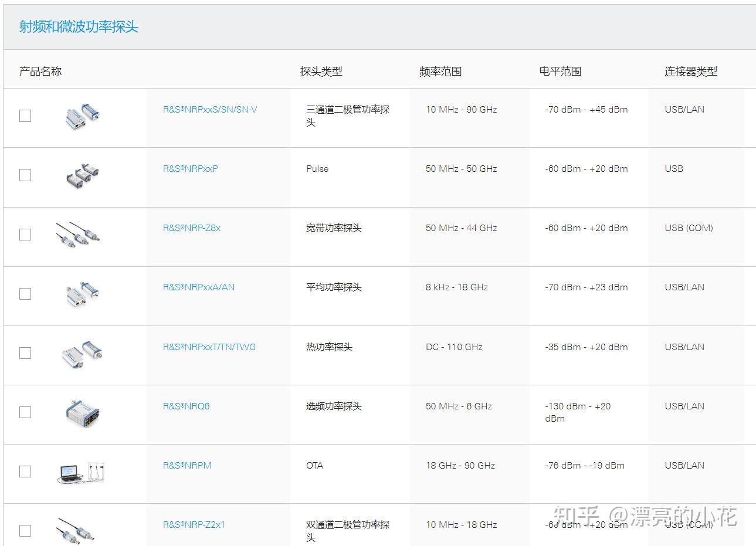The height and width of the screenshot is (546, 756).
Task: Click the Pulse probe type cell
Action: click(x=317, y=169)
